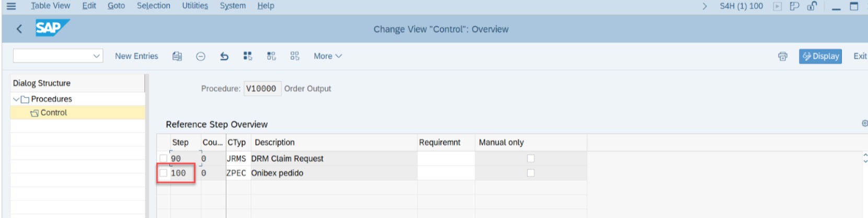Select the row checkbox for step 90
This screenshot has height=218, width=868.
[163, 158]
